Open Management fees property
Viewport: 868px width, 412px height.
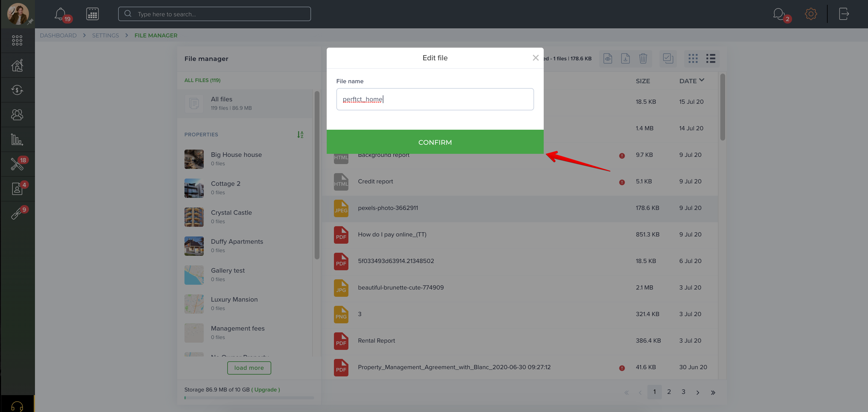(245, 333)
